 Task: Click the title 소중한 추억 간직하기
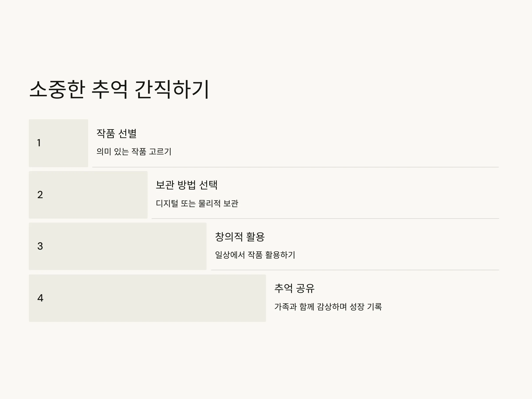pos(119,89)
